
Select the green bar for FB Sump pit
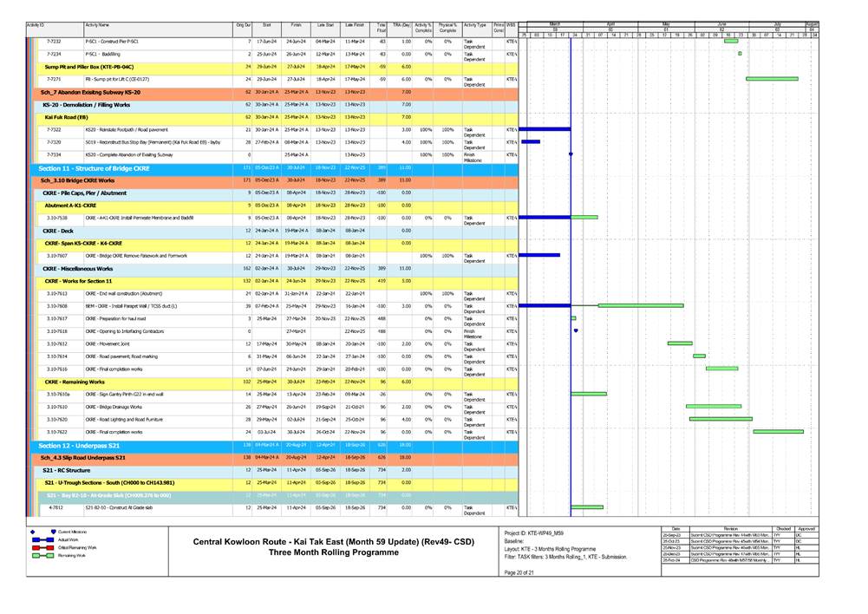772,79
